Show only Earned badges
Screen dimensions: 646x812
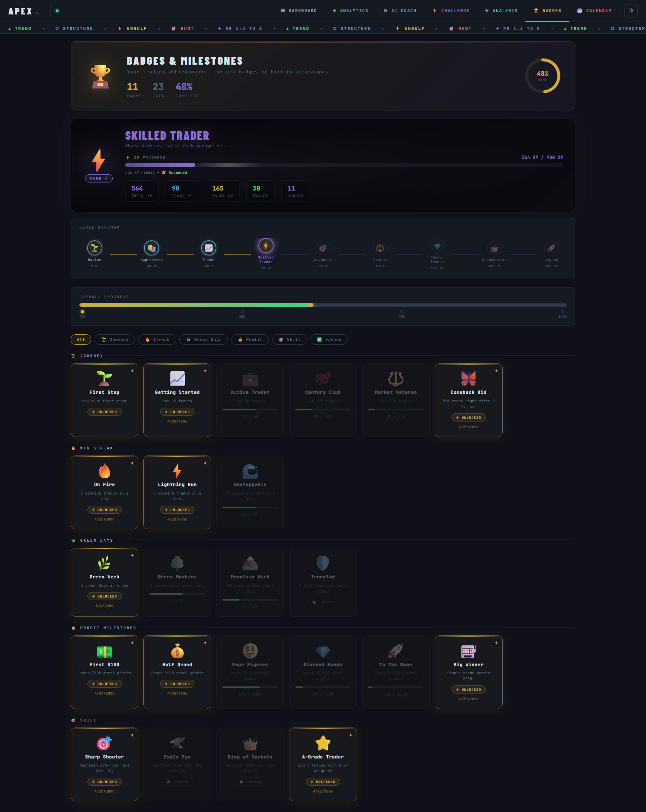329,339
